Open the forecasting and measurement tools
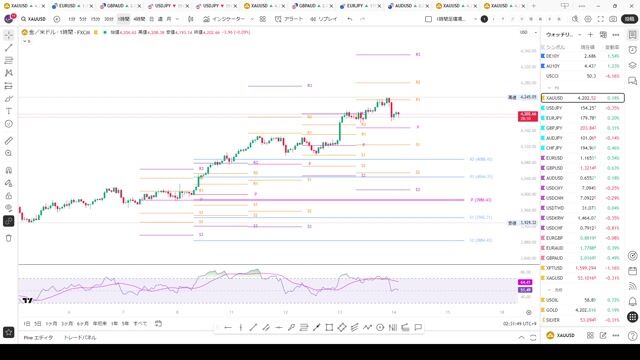The width and height of the screenshot is (640, 360). point(9,86)
